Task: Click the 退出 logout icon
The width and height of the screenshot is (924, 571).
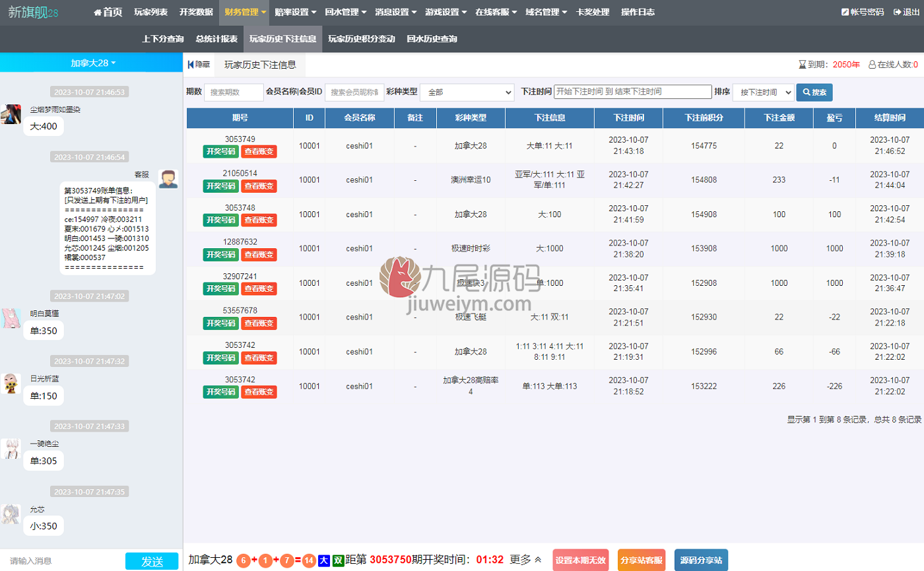Action: 897,12
